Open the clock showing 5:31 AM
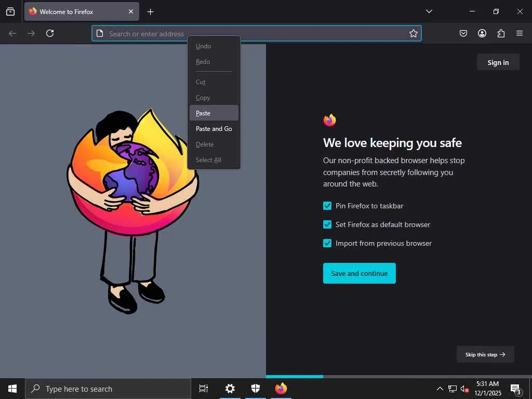This screenshot has height=399, width=532. 487,389
